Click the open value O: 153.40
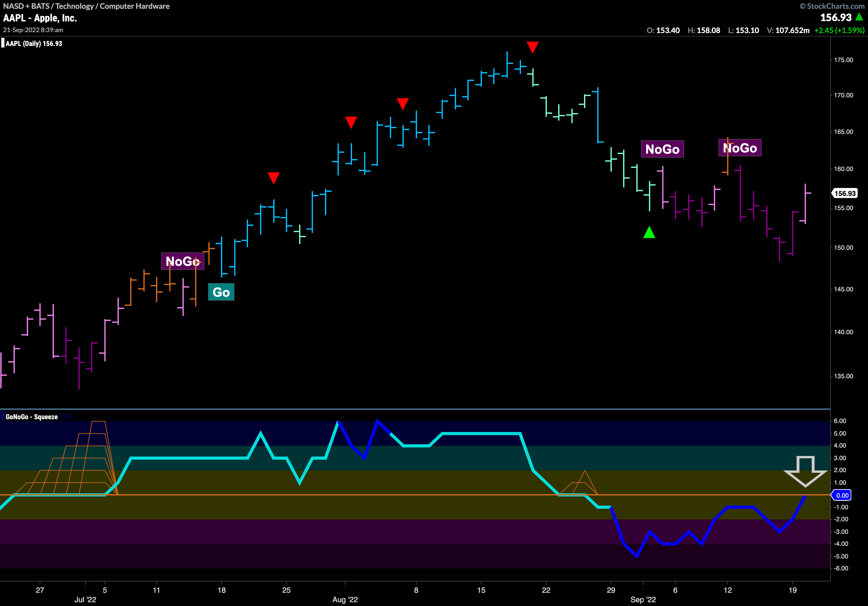The width and height of the screenshot is (868, 606). [x=663, y=30]
